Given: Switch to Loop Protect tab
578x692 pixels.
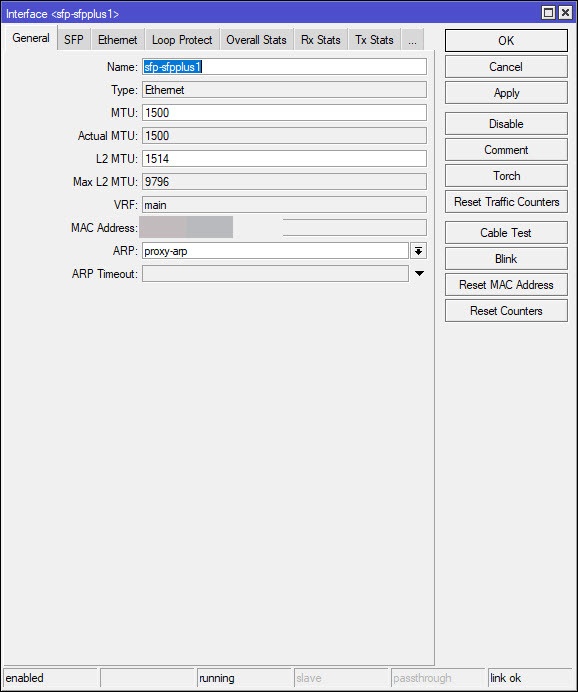Looking at the screenshot, I should point(182,40).
